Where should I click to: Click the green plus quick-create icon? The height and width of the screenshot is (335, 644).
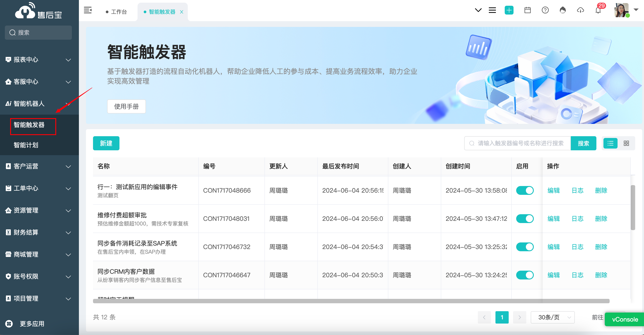pyautogui.click(x=509, y=10)
